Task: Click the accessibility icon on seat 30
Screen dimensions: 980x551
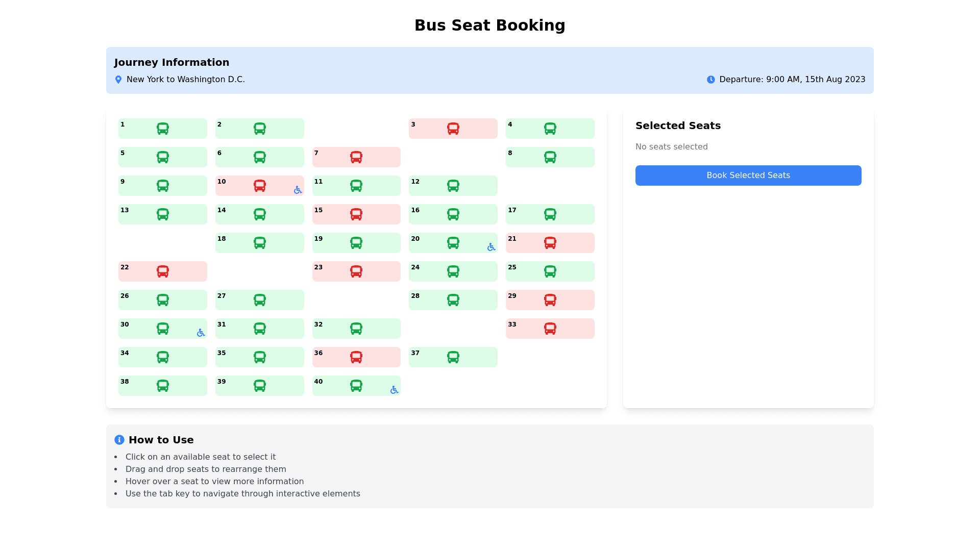Action: (x=201, y=333)
